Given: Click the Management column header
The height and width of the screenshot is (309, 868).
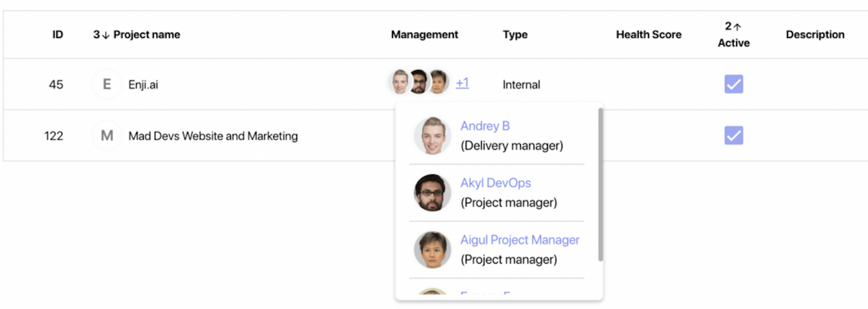Looking at the screenshot, I should (424, 34).
